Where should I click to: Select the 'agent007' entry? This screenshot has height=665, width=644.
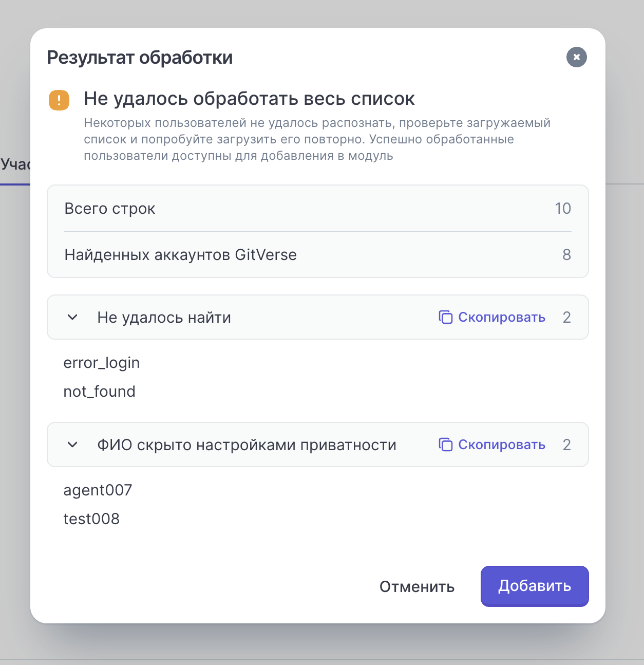98,490
